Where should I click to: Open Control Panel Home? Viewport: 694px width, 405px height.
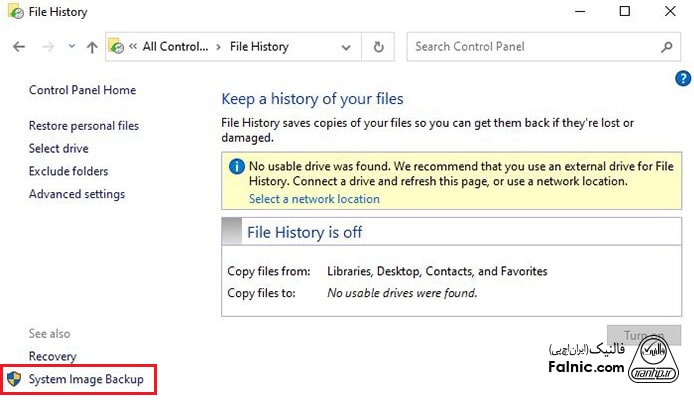(x=82, y=90)
